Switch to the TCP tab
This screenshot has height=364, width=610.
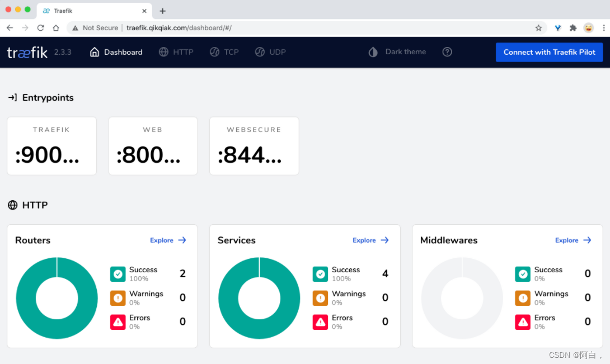click(x=224, y=52)
